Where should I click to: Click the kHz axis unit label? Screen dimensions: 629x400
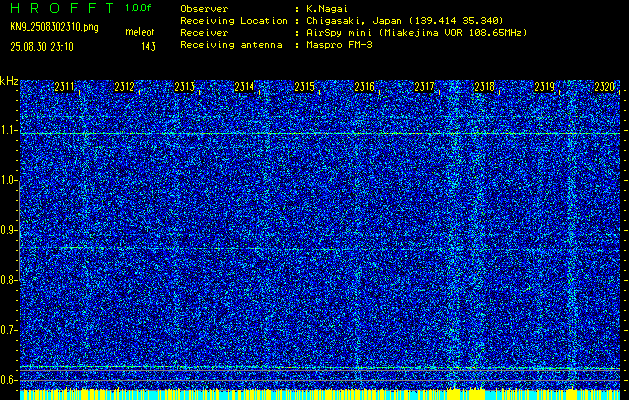click(x=9, y=81)
